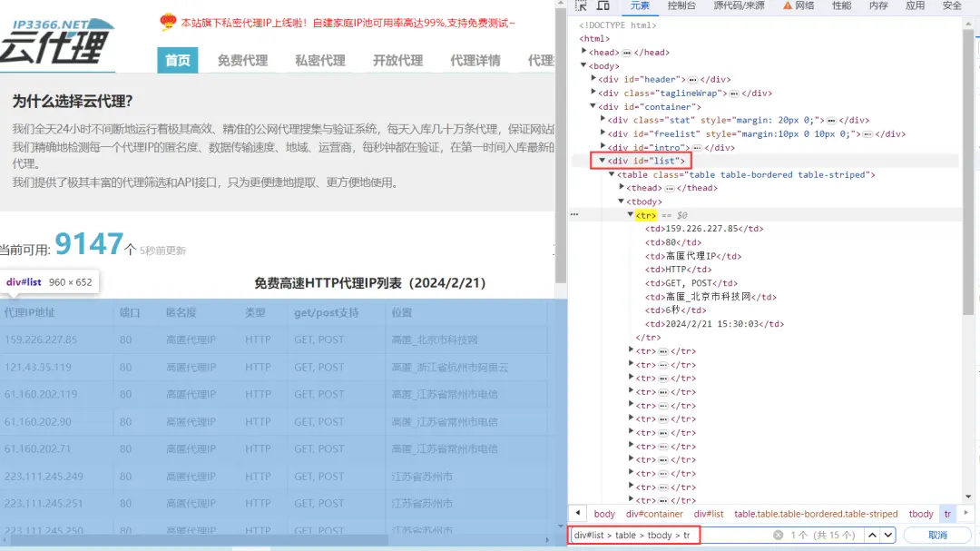Select body in the breadcrumb

point(604,514)
